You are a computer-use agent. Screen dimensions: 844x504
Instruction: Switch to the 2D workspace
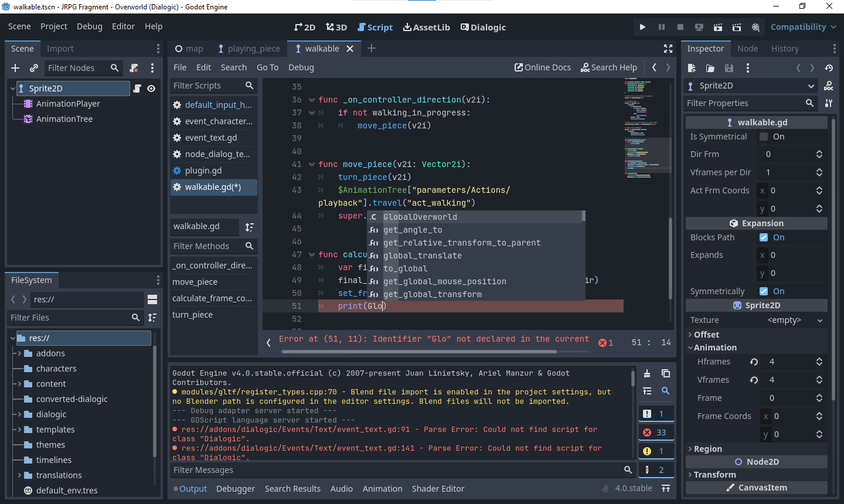(304, 27)
